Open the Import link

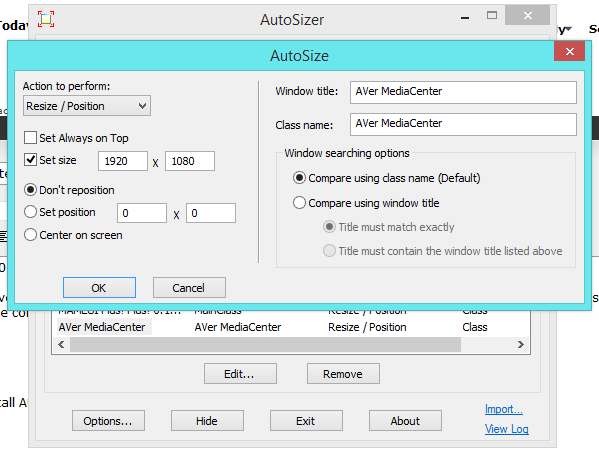tap(503, 409)
